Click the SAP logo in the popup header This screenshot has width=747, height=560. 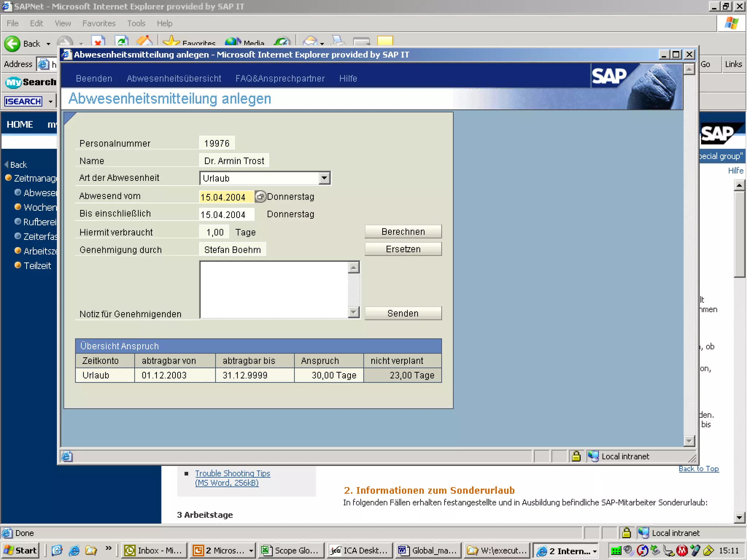(x=609, y=76)
